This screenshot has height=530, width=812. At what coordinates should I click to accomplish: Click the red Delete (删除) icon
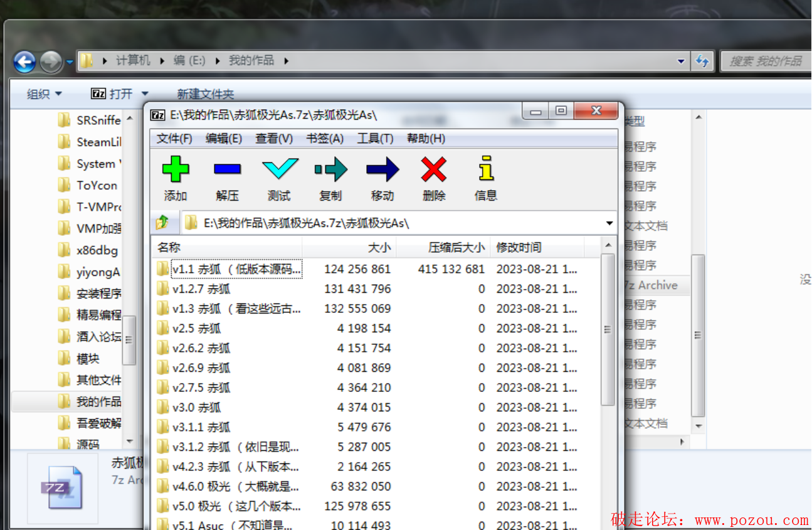434,169
